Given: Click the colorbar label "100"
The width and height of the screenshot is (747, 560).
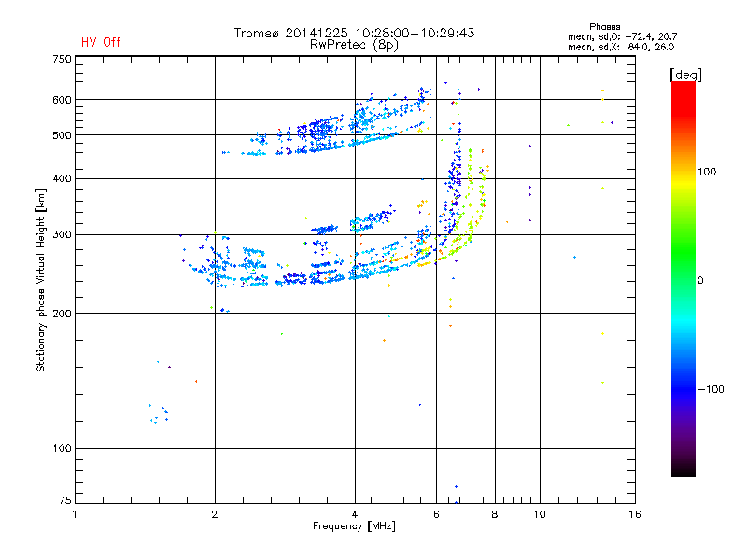Looking at the screenshot, I should 707,172.
